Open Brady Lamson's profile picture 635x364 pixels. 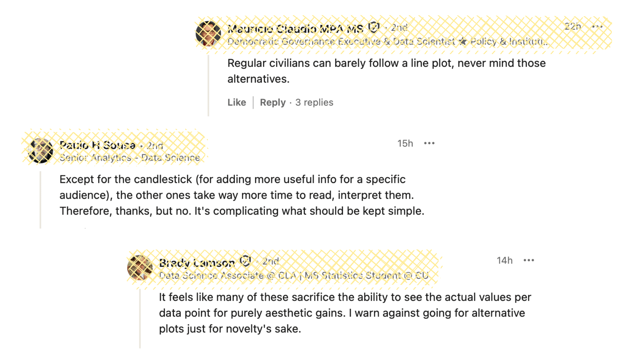140,268
